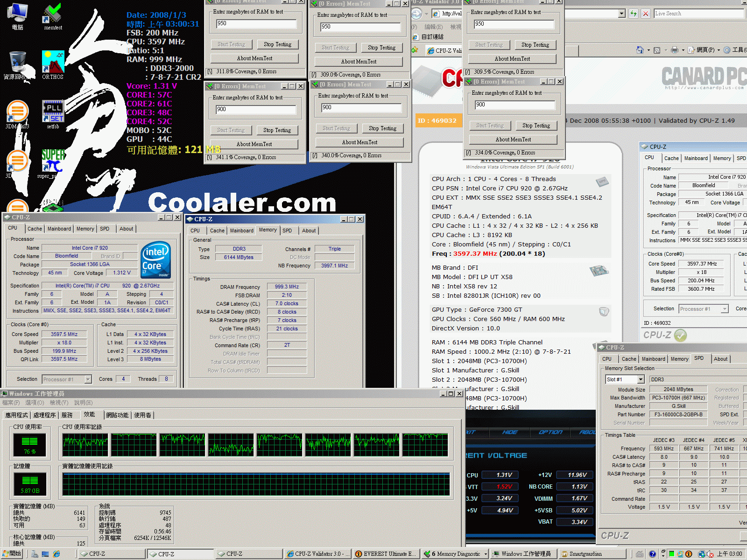Click the IE Forward navigation arrow
747x560 pixels.
click(416, 14)
